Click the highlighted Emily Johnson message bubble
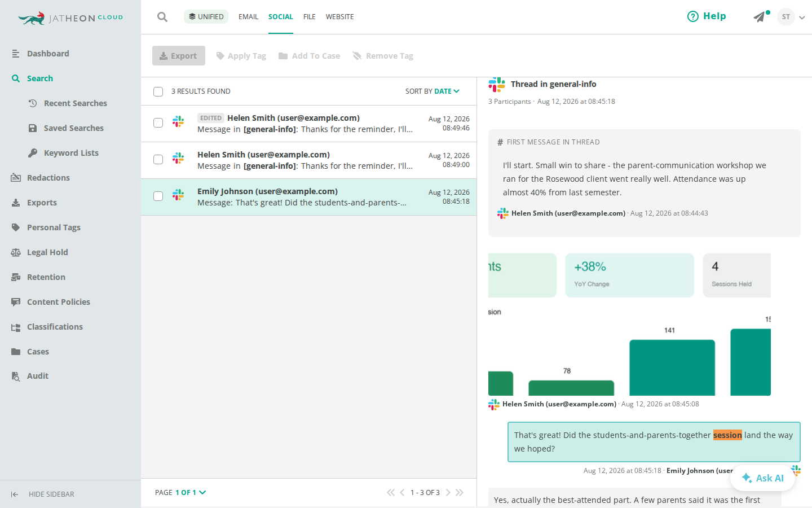Screen dimensions: 812x508 pos(654,442)
